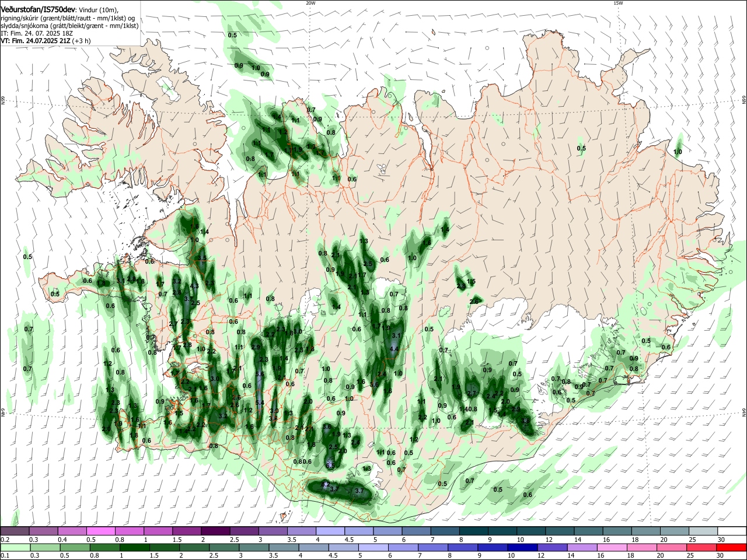
Task: Click the white 30 swatch in upper legend row
Action: pyautogui.click(x=731, y=531)
